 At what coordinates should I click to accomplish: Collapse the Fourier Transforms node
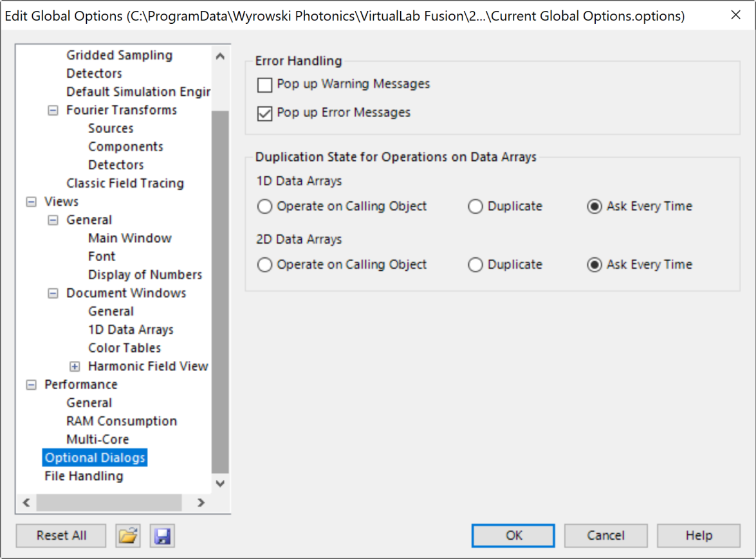tap(53, 111)
